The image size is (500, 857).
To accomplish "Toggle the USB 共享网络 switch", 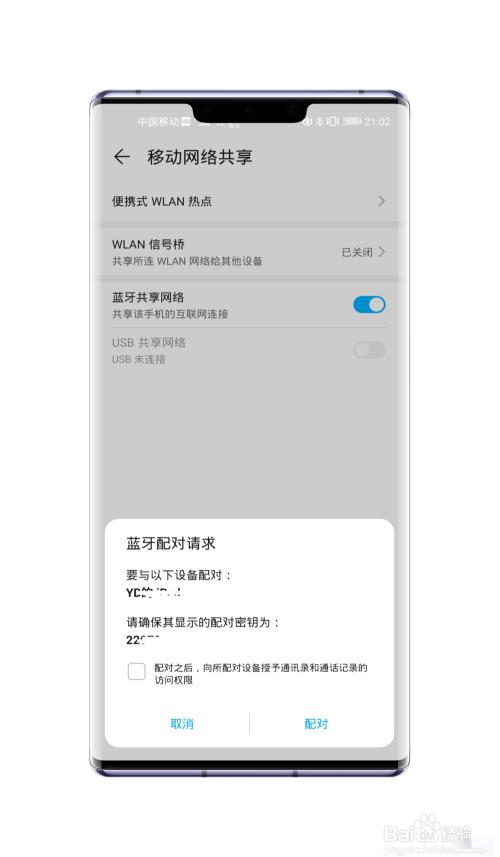I will point(369,350).
